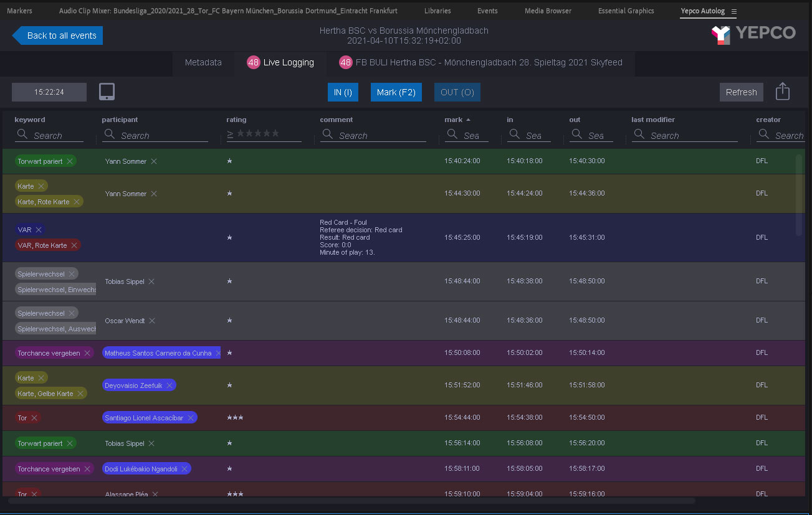
Task: Remove 'Torwart pariert' tag in Yann Sommer row
Action: [x=70, y=161]
